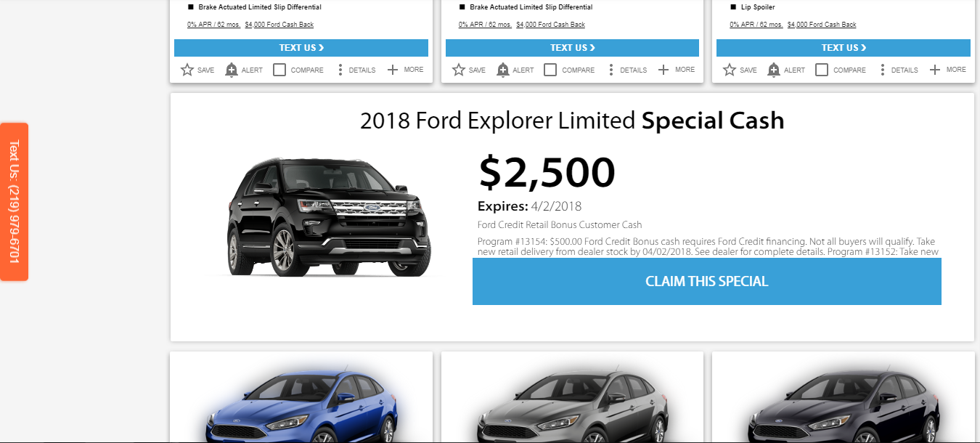980x443 pixels.
Task: Tick the Compare checkbox on middle vehicle card
Action: (550, 70)
